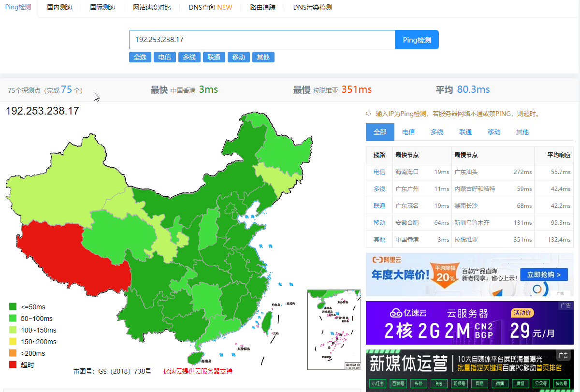The height and width of the screenshot is (392, 580).
Task: Toggle the 联通 carrier filter
Action: coord(214,57)
